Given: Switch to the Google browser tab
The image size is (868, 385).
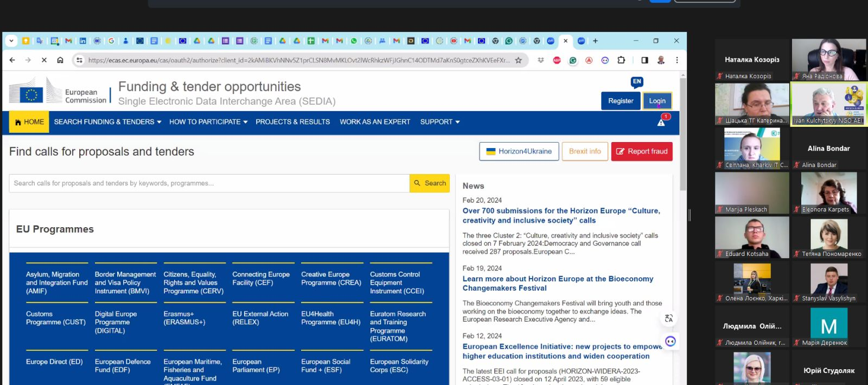Looking at the screenshot, I should point(111,41).
